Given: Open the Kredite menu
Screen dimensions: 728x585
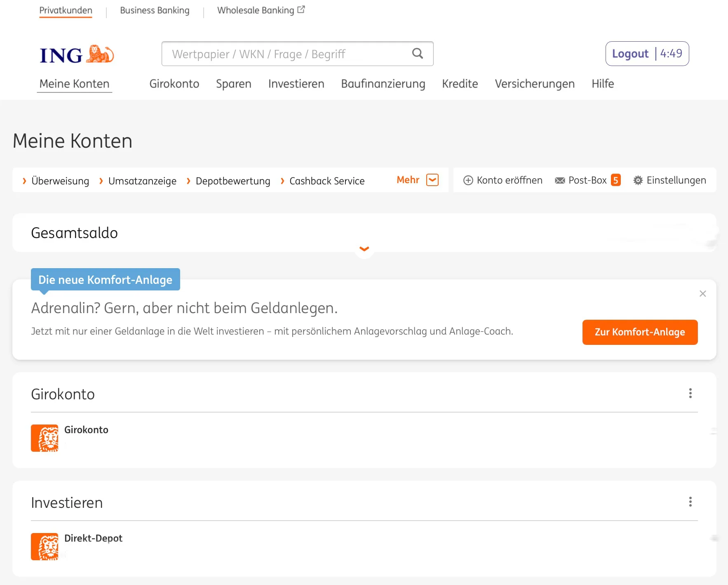Looking at the screenshot, I should coord(460,84).
